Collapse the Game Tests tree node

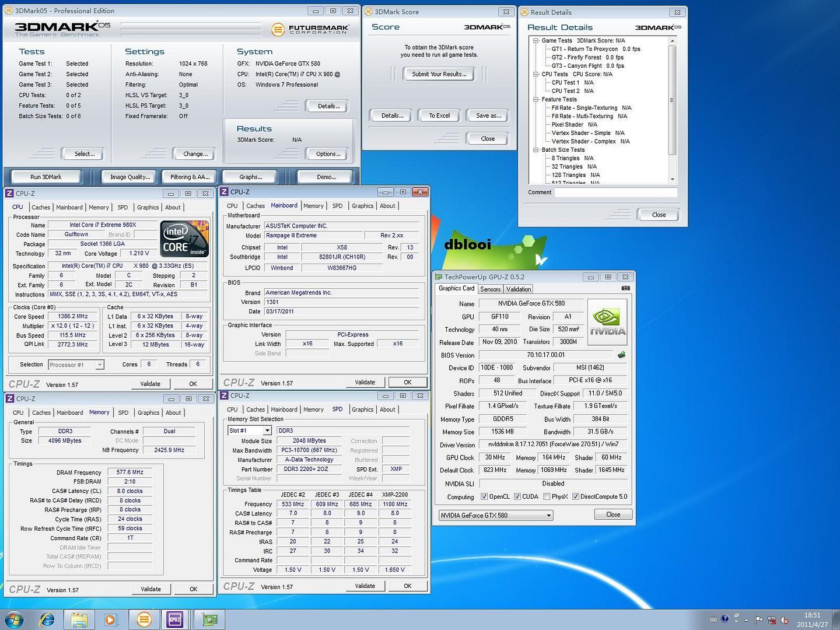pyautogui.click(x=535, y=41)
